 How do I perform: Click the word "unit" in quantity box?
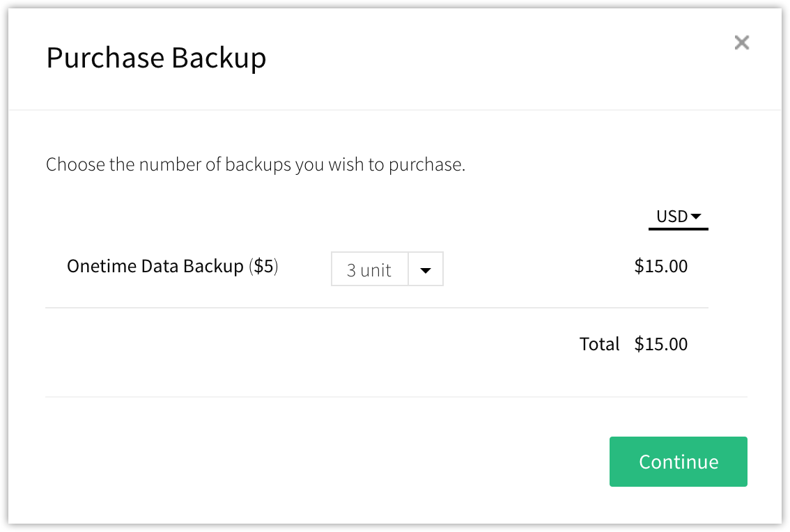[x=376, y=270]
